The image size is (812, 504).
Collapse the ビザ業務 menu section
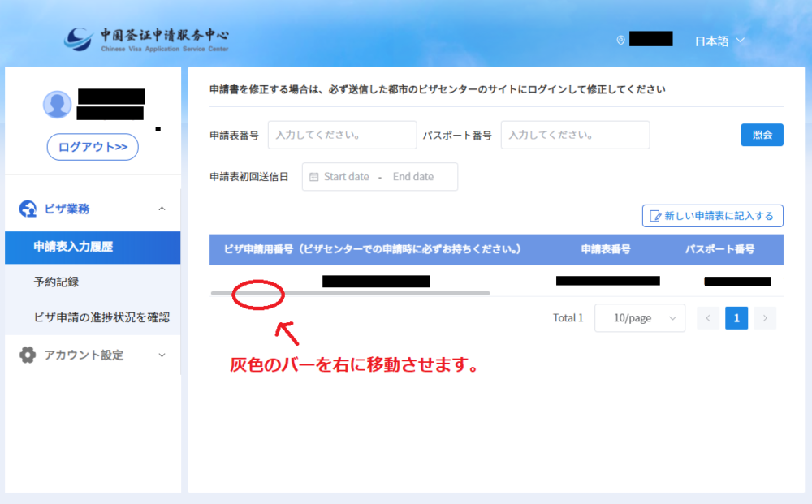point(162,209)
